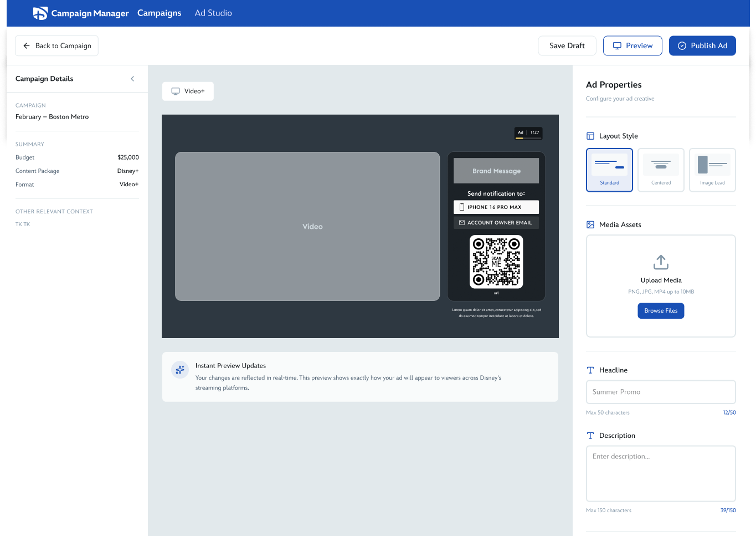Select IPHONE 16 PRO MAX notification option
Screen dimensions: 756x536
tap(496, 207)
